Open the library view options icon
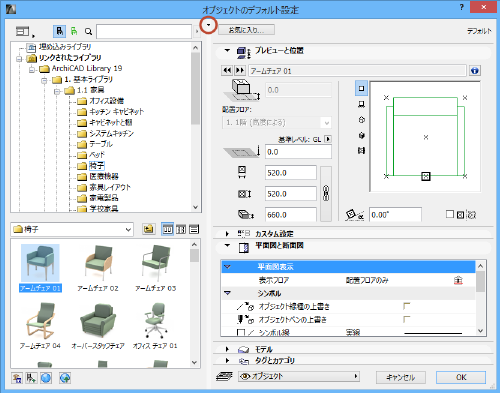 point(24,31)
